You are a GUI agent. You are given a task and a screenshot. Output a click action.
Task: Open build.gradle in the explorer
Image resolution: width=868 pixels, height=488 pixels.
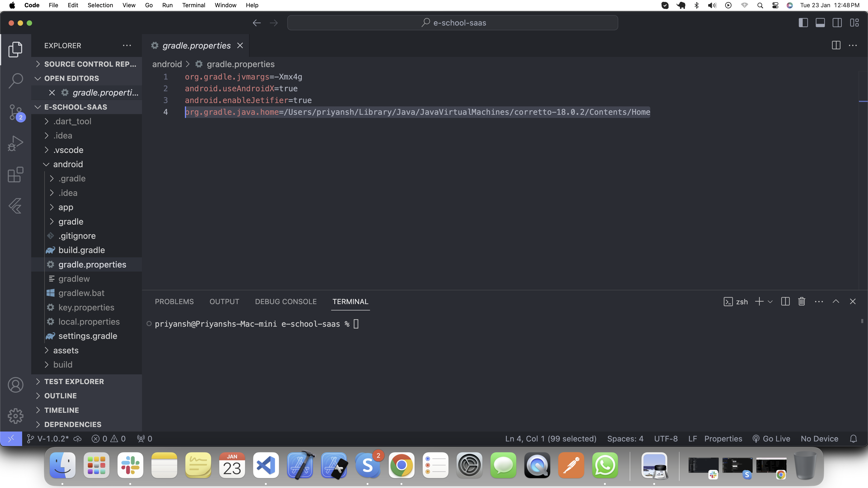[x=82, y=250]
